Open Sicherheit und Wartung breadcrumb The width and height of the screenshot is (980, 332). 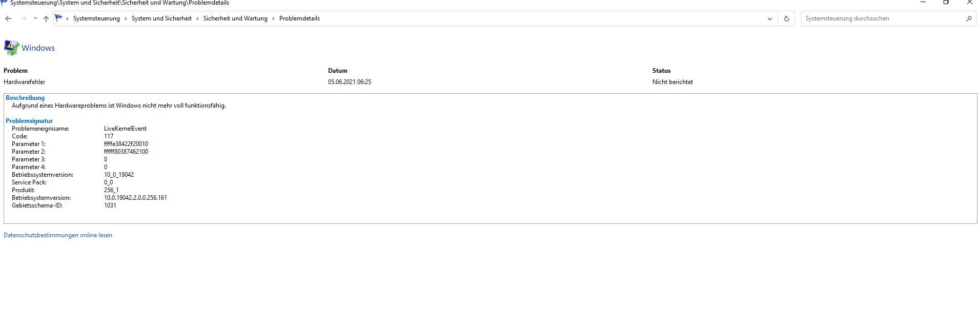(235, 18)
